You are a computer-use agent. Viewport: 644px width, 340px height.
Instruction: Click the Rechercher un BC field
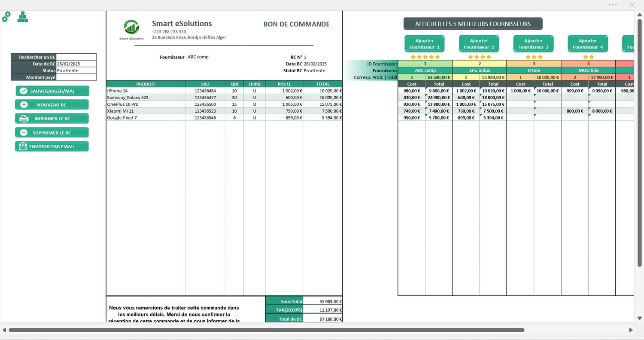point(76,57)
